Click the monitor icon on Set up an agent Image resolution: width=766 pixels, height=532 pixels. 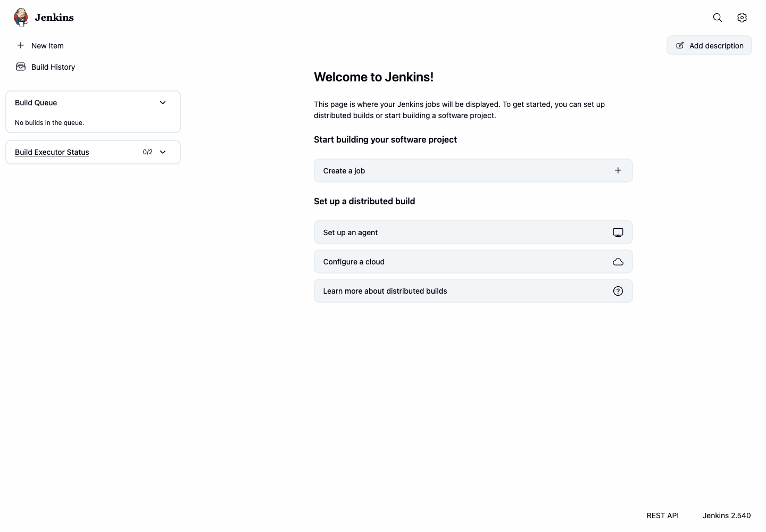coord(618,232)
